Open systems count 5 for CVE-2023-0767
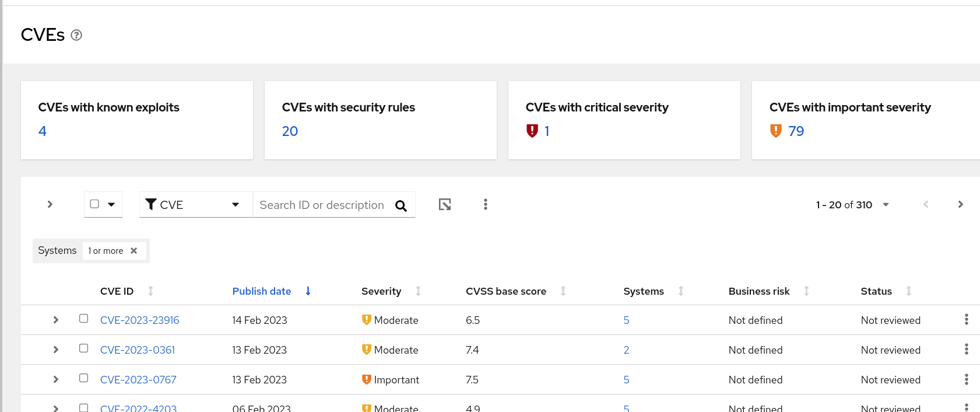Screen dimensions: 980x412 pyautogui.click(x=626, y=380)
